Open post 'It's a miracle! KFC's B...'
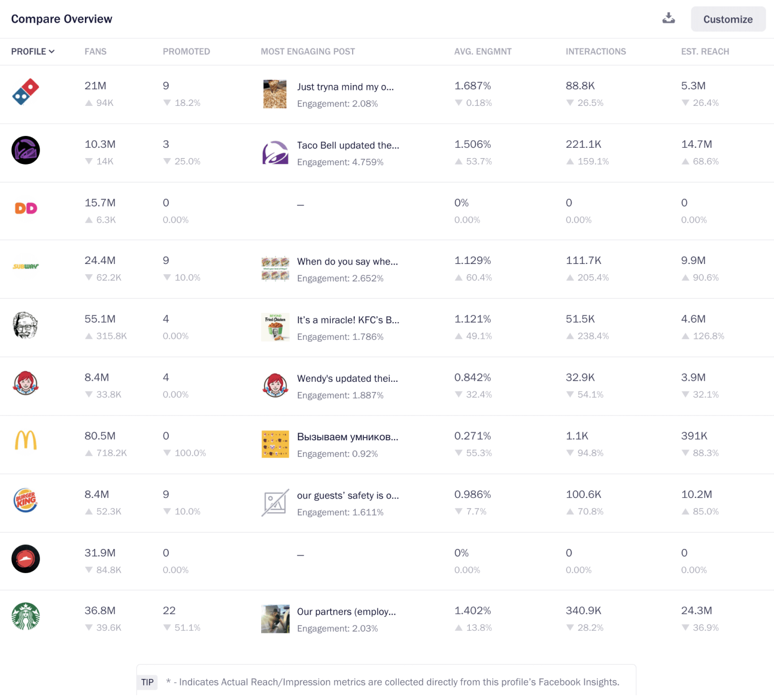 348,320
